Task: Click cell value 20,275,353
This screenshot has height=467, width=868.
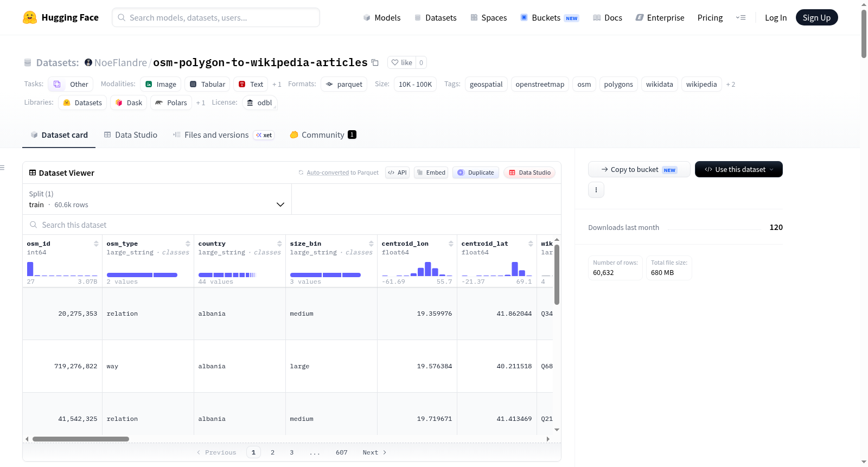Action: tap(78, 314)
